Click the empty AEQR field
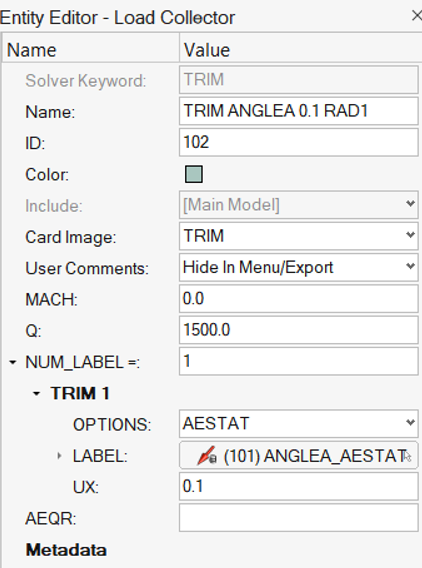This screenshot has height=568, width=422. 299,518
